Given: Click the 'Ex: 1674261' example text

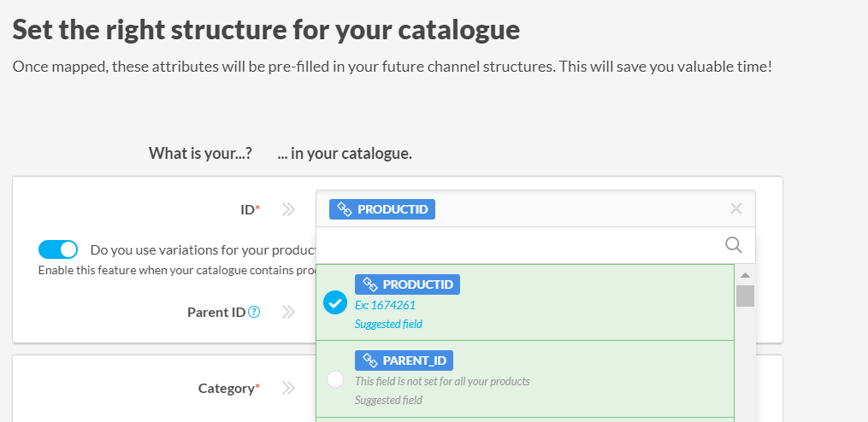Looking at the screenshot, I should pyautogui.click(x=385, y=305).
